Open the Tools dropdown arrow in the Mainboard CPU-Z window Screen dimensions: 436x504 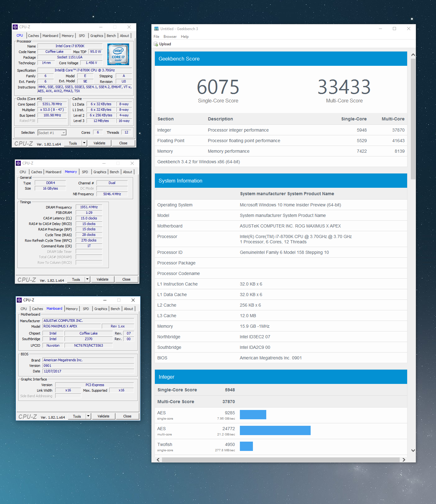click(88, 416)
